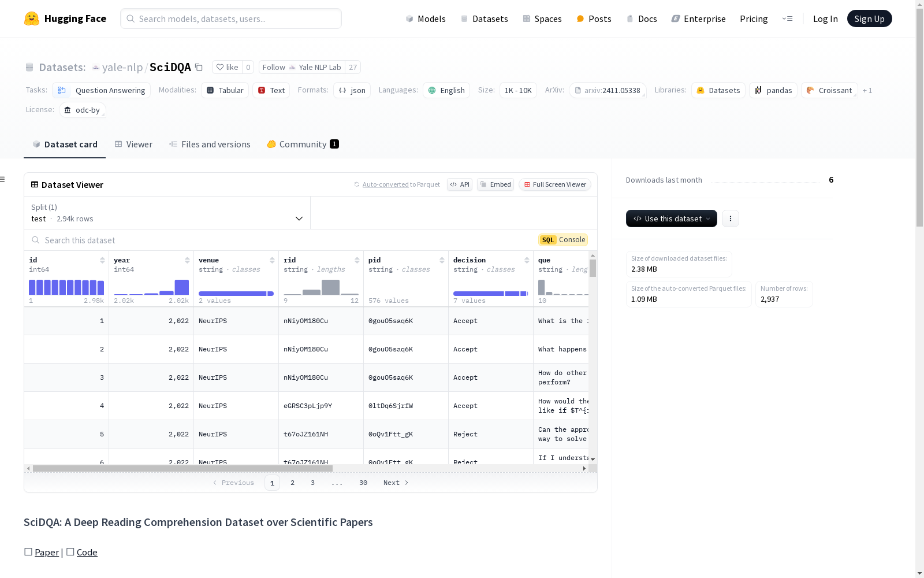Focus the Search models, datasets, users field

[x=231, y=18]
